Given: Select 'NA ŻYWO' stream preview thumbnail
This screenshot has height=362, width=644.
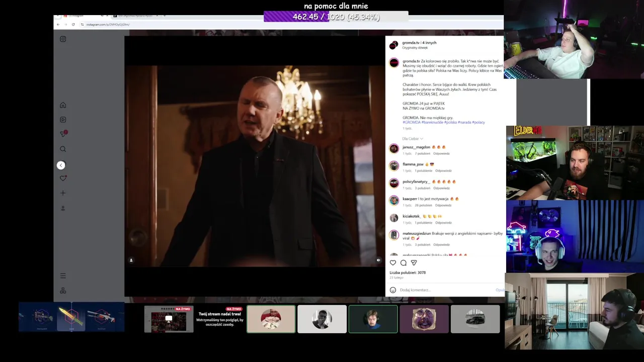Looking at the screenshot, I should tap(169, 319).
